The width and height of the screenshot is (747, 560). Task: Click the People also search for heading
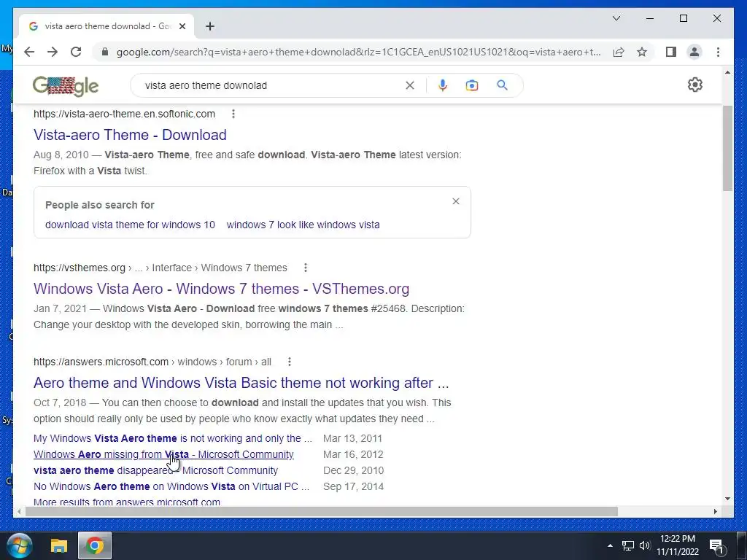click(99, 205)
